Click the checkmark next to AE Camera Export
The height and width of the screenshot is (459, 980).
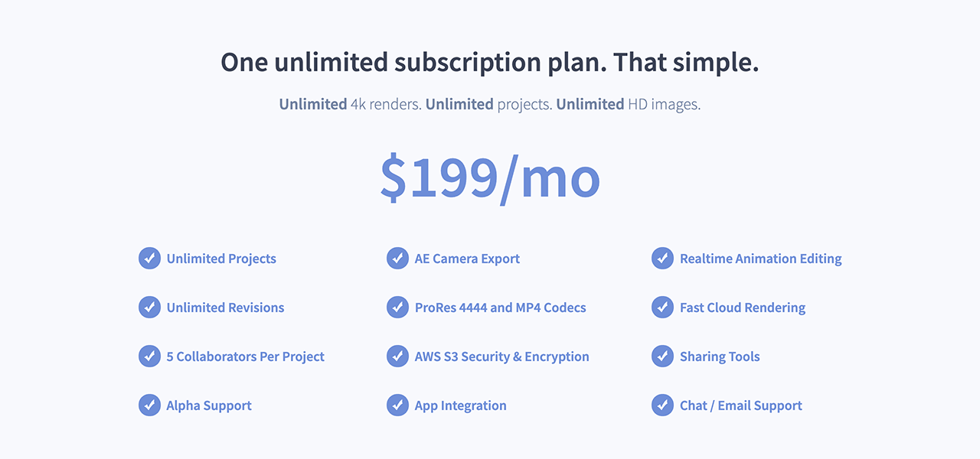[397, 259]
